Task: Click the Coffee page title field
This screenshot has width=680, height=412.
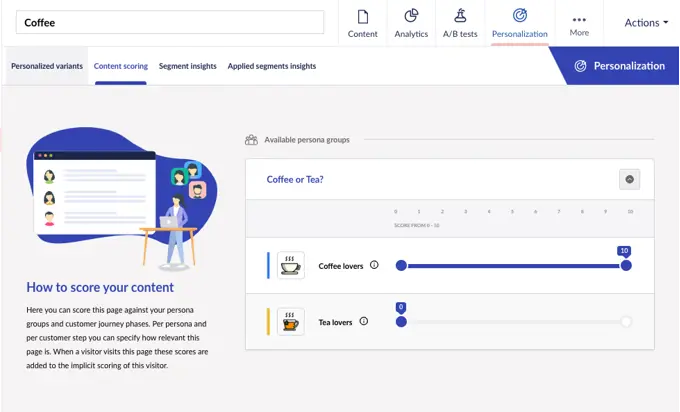Action: [x=169, y=22]
